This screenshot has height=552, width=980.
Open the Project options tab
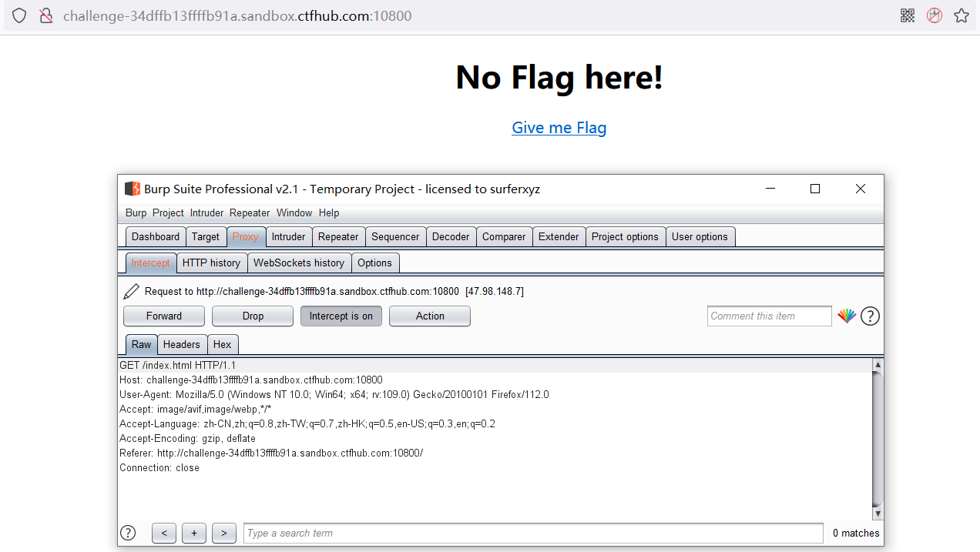(x=625, y=236)
